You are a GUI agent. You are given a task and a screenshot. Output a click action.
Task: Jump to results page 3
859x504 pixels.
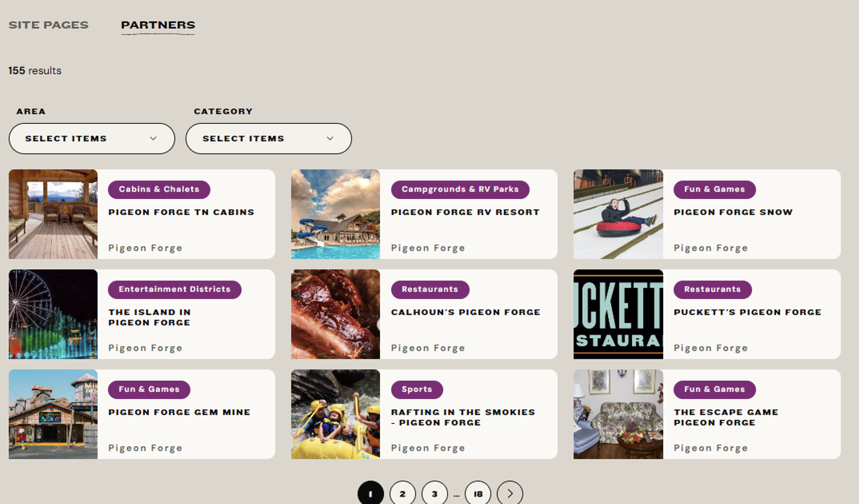(434, 493)
